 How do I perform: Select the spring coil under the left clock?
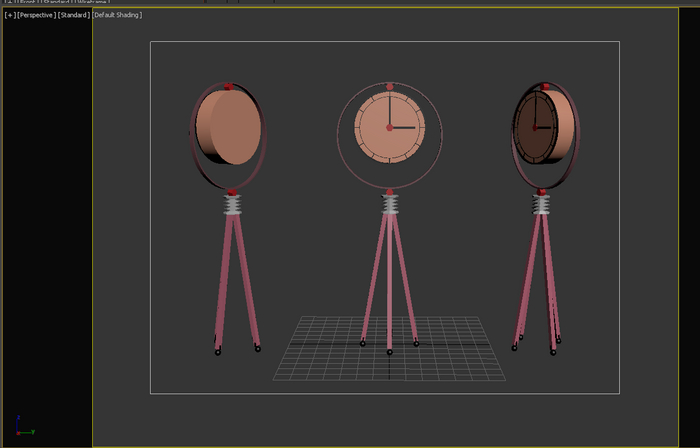click(232, 205)
